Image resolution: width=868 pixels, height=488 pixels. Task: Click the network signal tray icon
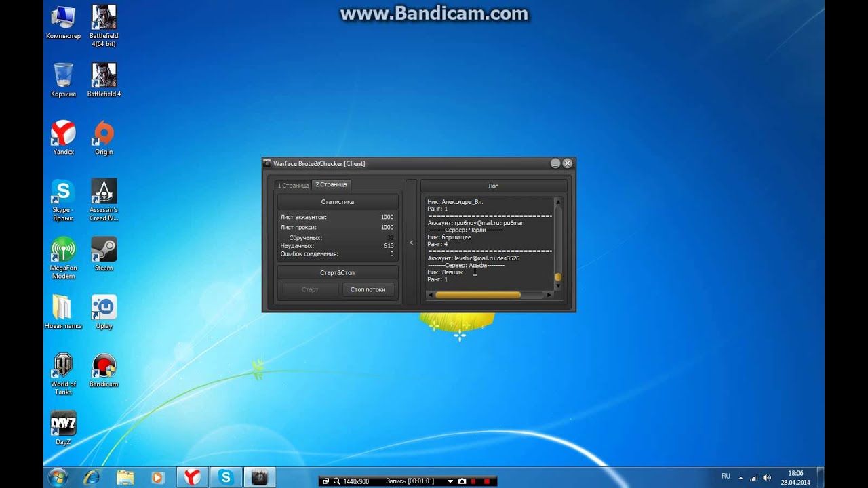[x=753, y=477]
